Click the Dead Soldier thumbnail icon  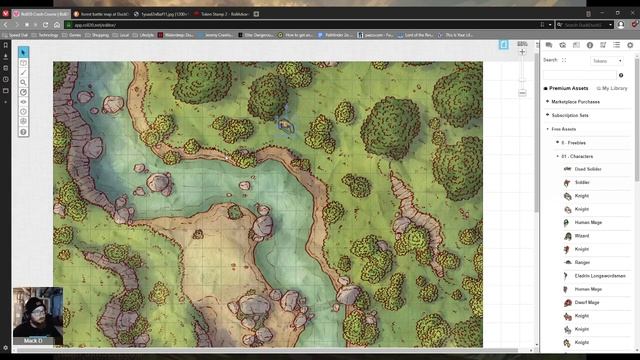pyautogui.click(x=567, y=169)
